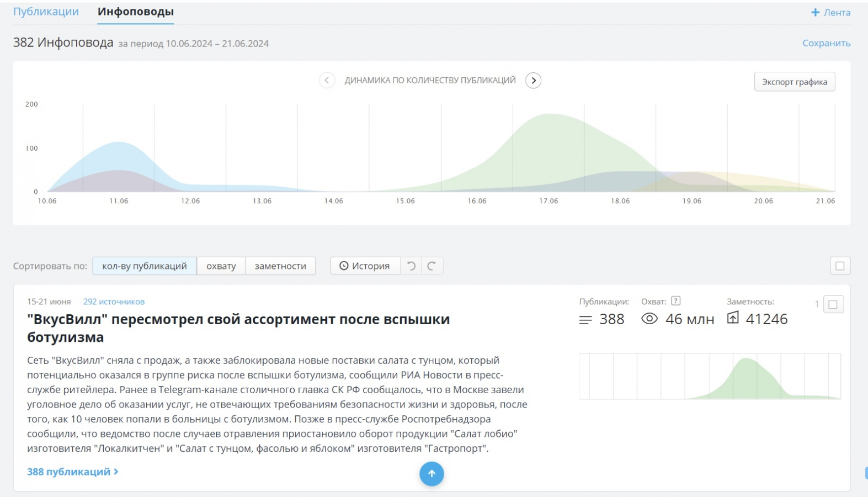Image resolution: width=868 pixels, height=497 pixels.
Task: Click the 200 value on the chart's vertical axis
Action: point(32,104)
